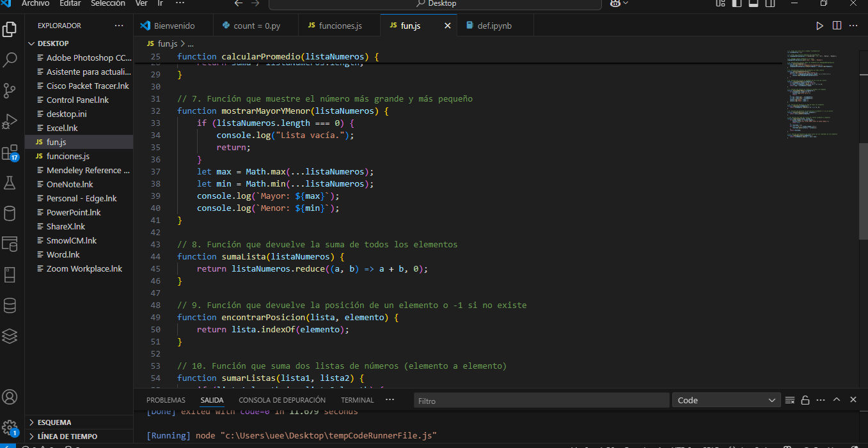
Task: Select desktop.ini in the Explorer
Action: click(x=79, y=114)
